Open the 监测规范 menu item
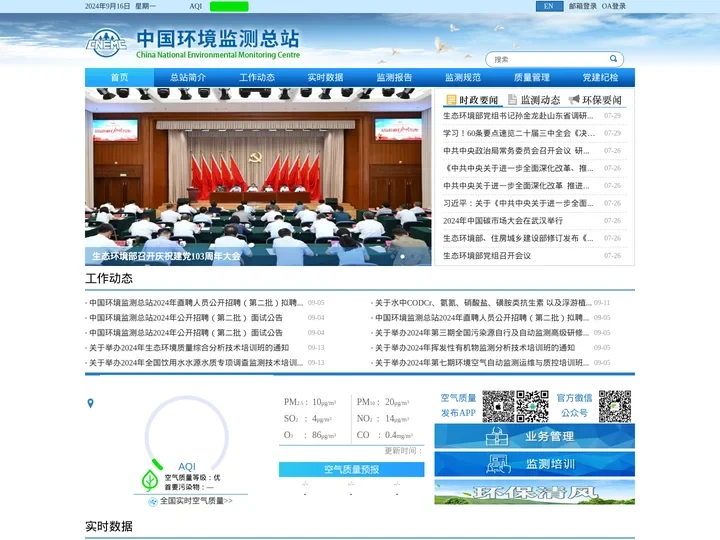The image size is (720, 540). tap(463, 77)
